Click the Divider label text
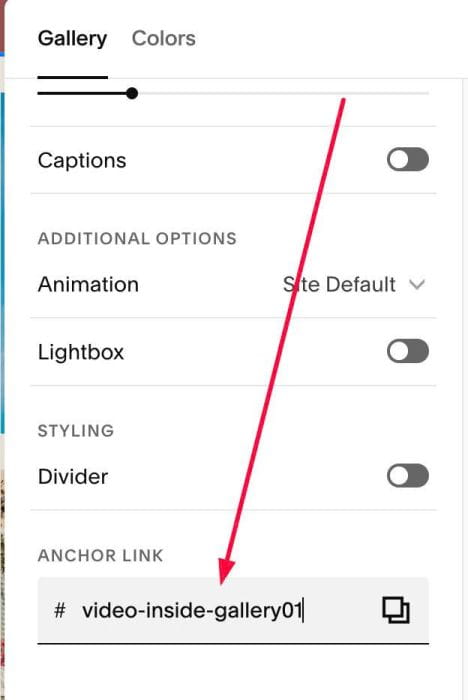 [x=73, y=476]
